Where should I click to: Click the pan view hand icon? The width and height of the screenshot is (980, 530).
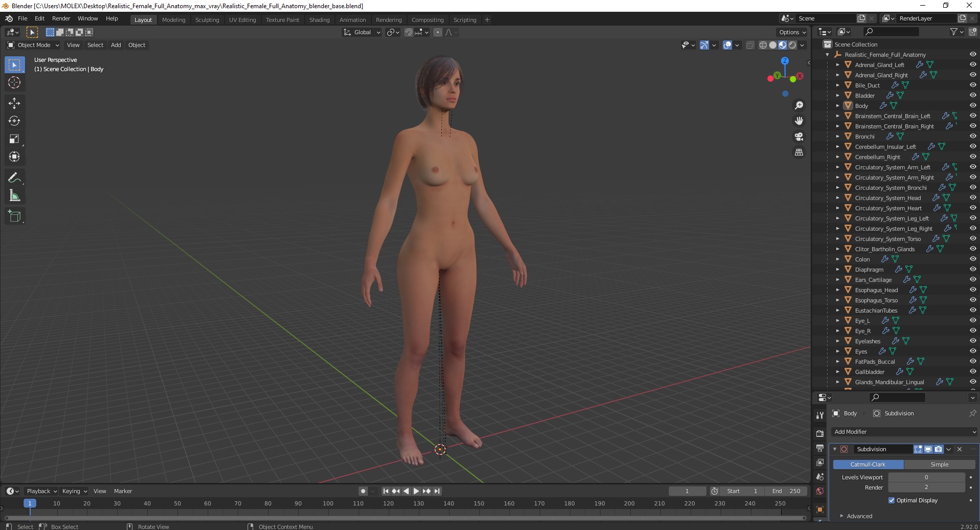click(x=798, y=121)
